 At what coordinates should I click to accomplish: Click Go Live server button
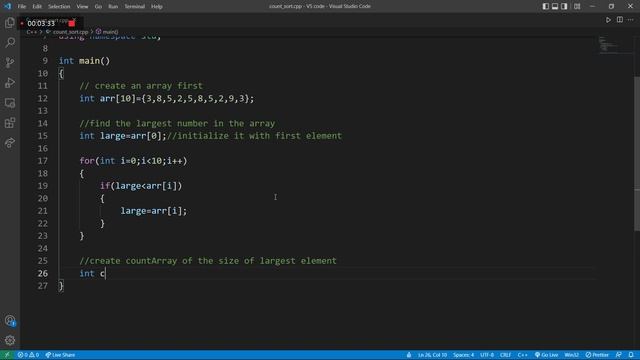coord(547,355)
